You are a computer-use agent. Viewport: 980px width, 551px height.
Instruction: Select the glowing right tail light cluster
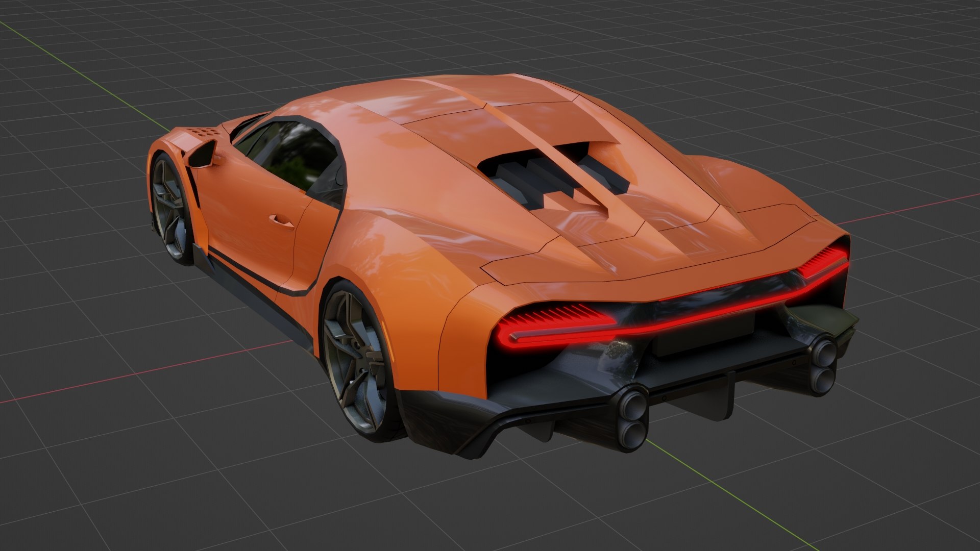pyautogui.click(x=823, y=262)
